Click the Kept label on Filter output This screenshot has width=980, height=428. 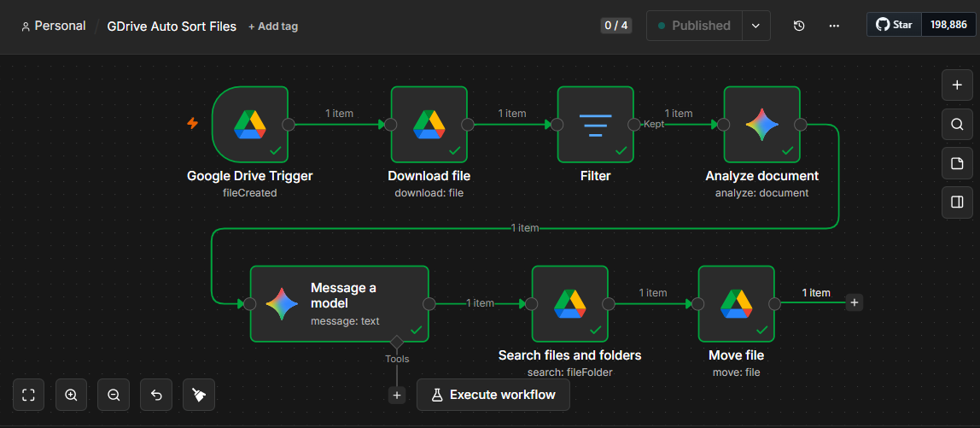[655, 124]
